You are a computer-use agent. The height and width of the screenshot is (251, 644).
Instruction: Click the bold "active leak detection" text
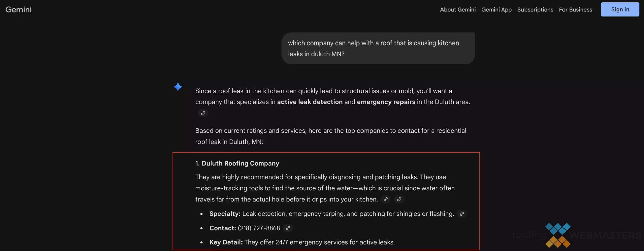click(x=310, y=102)
